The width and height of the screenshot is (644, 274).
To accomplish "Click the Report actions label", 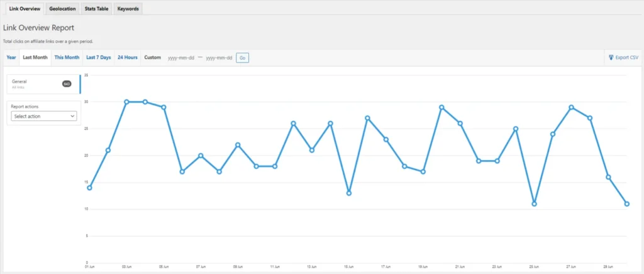I will tap(25, 106).
